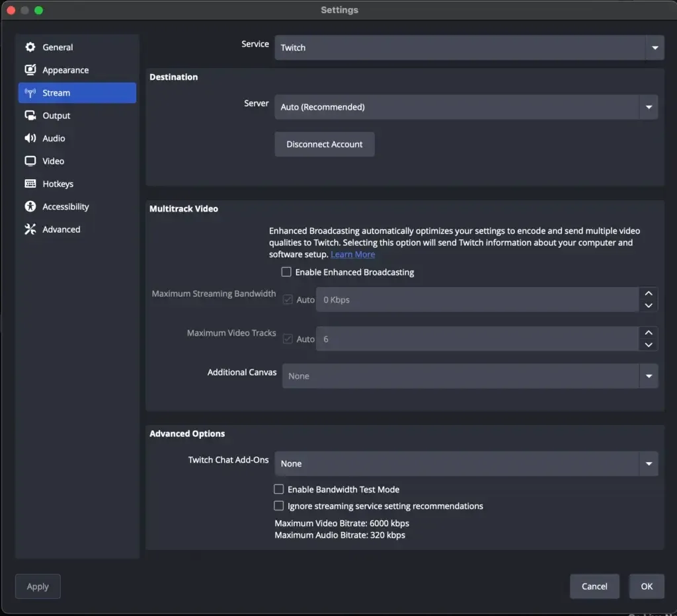Click Maximum Video Bitrate: 6000 kbps text
Image resolution: width=677 pixels, height=616 pixels.
342,523
